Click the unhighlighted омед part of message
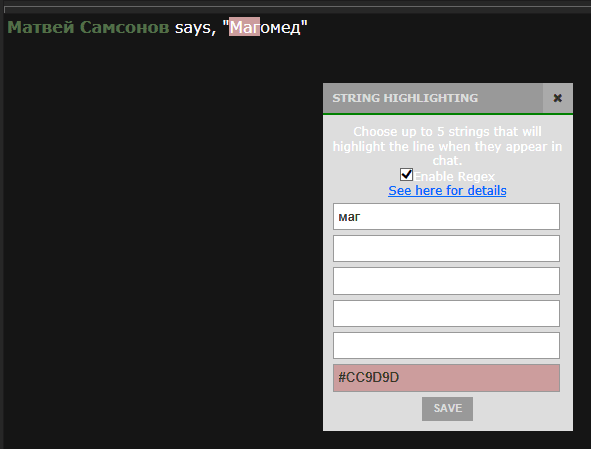Viewport: 591px width, 449px height. coord(280,28)
